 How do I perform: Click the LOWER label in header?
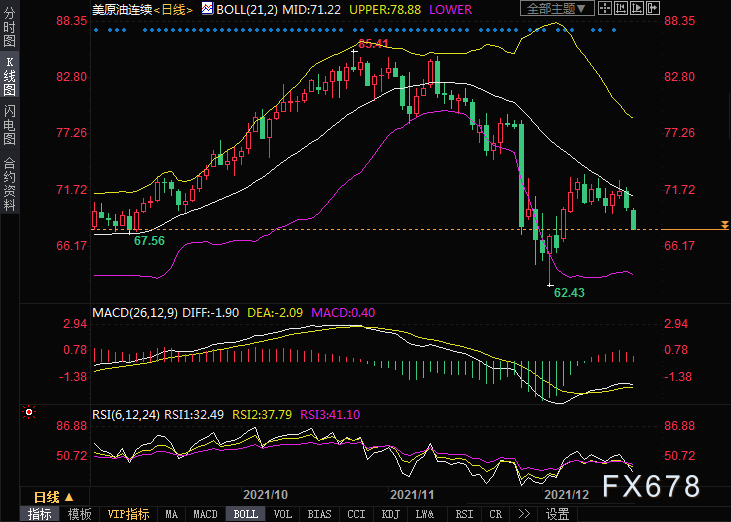(x=450, y=9)
